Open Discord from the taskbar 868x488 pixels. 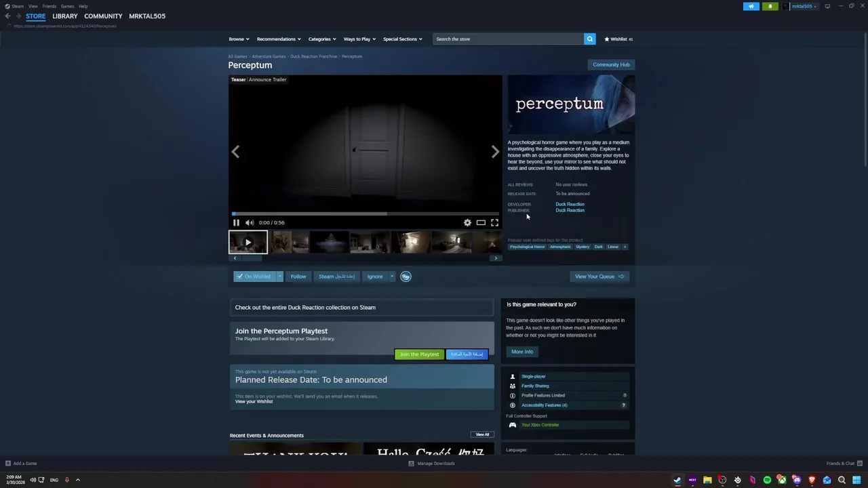point(797,480)
